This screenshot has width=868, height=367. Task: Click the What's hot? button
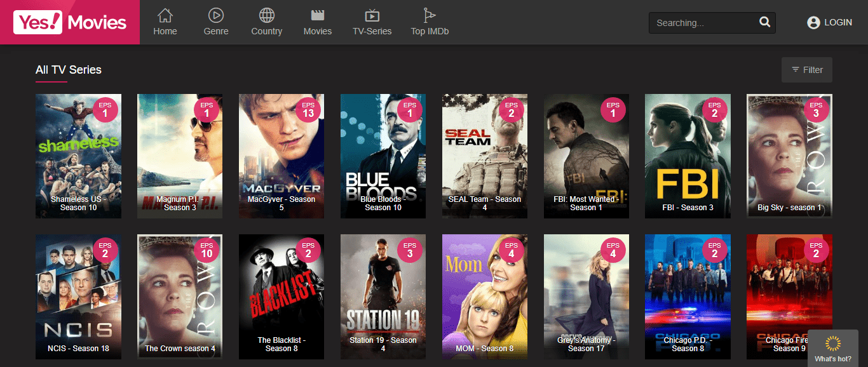point(833,348)
